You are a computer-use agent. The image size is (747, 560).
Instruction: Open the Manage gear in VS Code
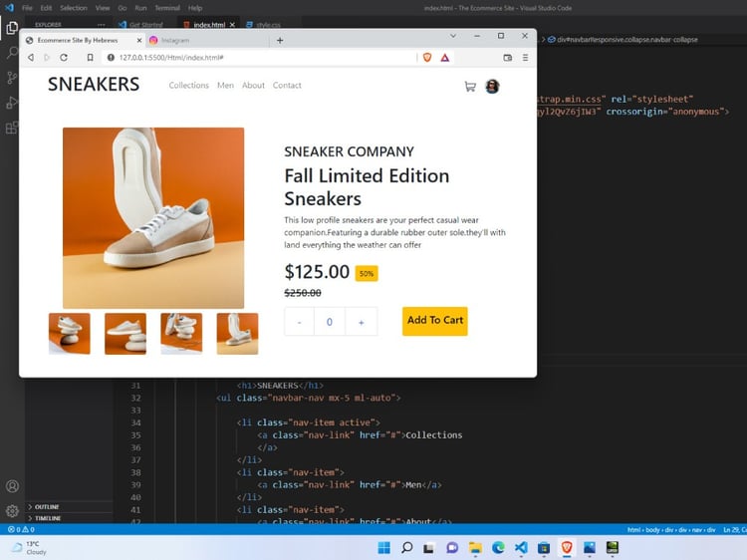12,511
